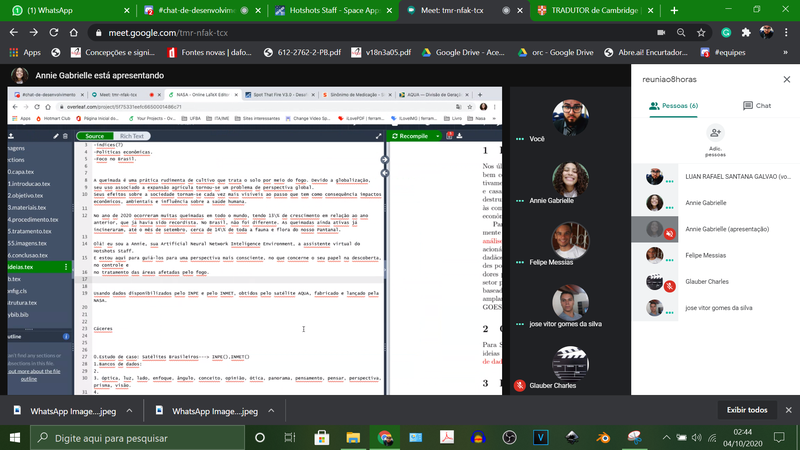Open Microsoft Store from the taskbar
The image size is (800, 450).
[321, 438]
